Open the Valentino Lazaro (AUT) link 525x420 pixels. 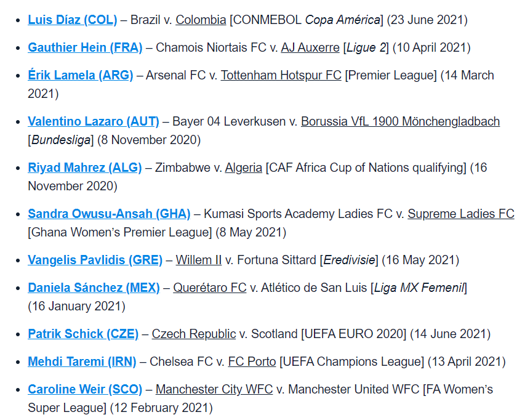click(93, 121)
